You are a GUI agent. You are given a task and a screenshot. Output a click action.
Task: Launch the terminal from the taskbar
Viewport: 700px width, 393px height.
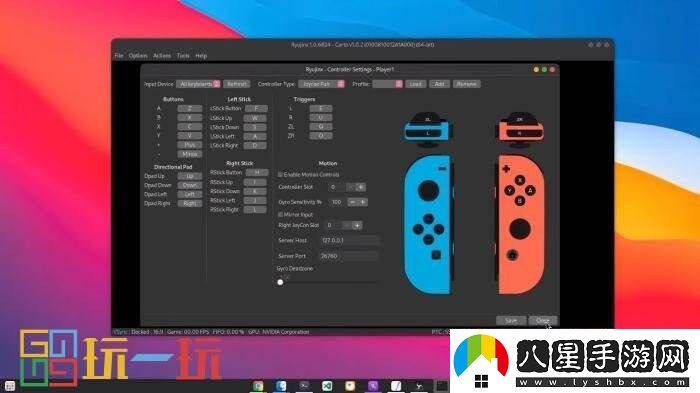tap(304, 386)
